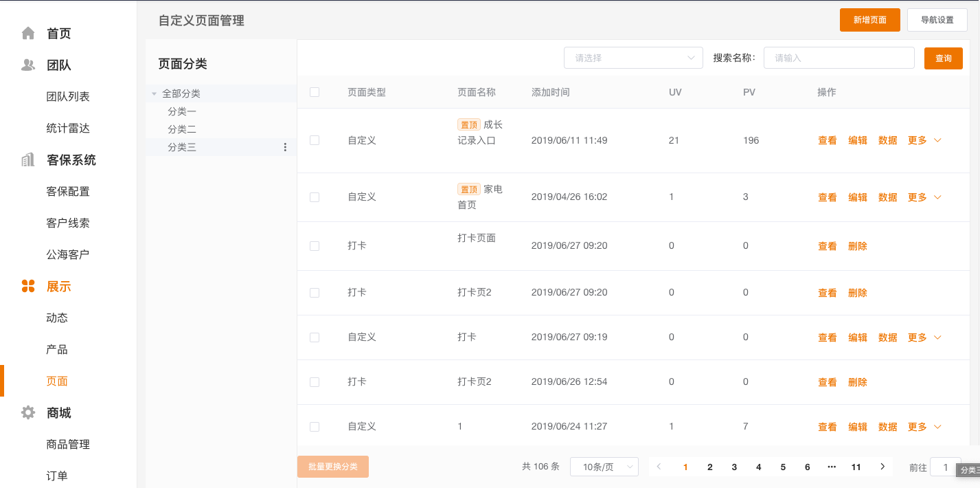Click the 搜索名称 input field
Viewport: 980px width, 488px height.
(839, 58)
